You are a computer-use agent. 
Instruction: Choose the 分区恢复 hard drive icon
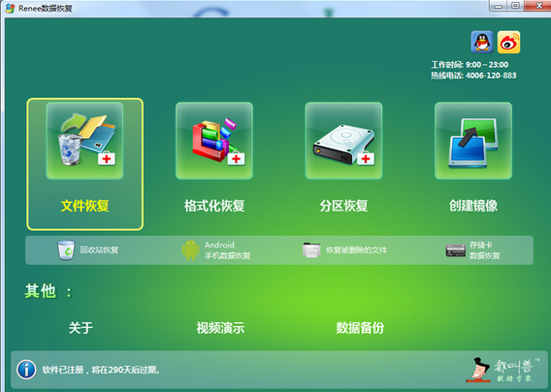click(x=343, y=141)
